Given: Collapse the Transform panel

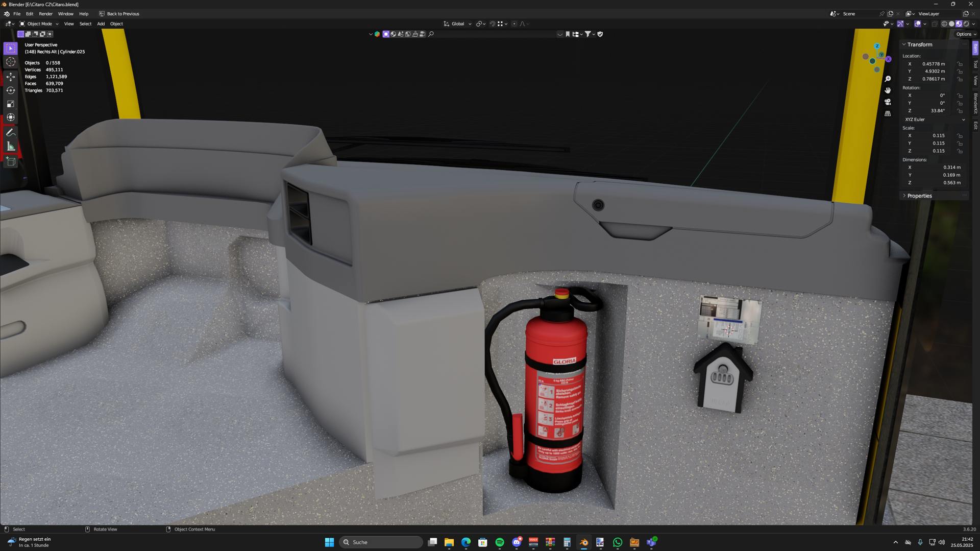Looking at the screenshot, I should tap(920, 44).
